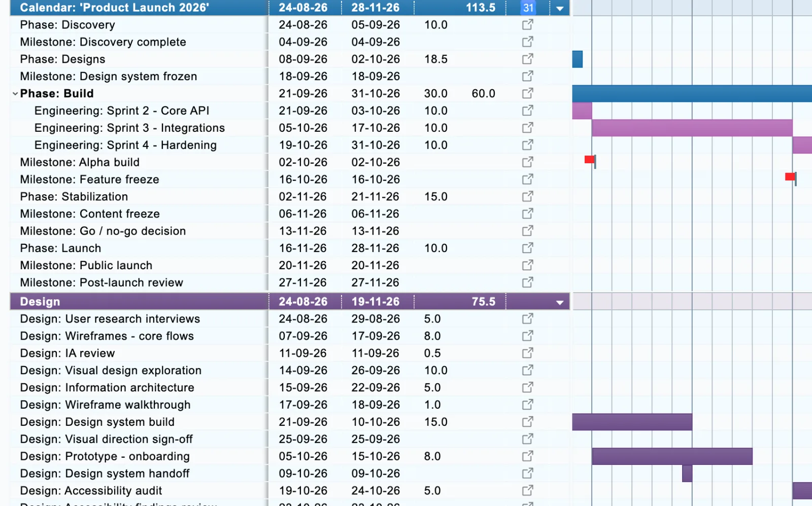Open link icon for Sprint 3 - Integrations
The image size is (812, 506).
528,128
